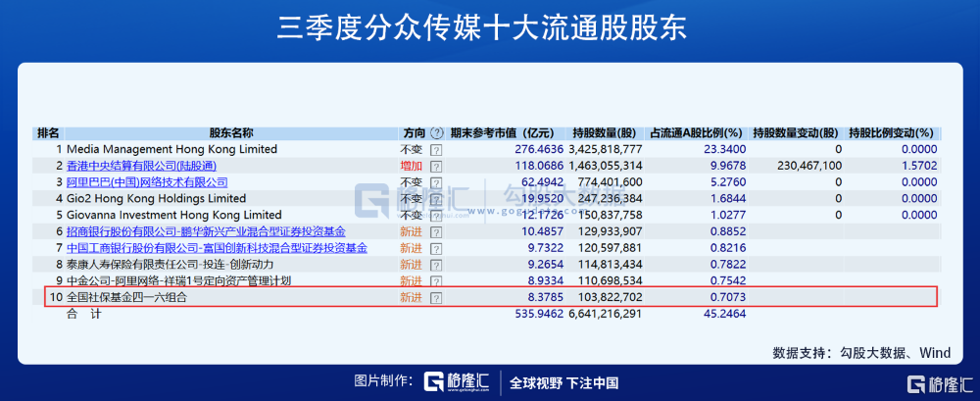The width and height of the screenshot is (980, 401).
Task: Select Gio2 Hong Kong Holdings Limited name
Action: pos(156,198)
